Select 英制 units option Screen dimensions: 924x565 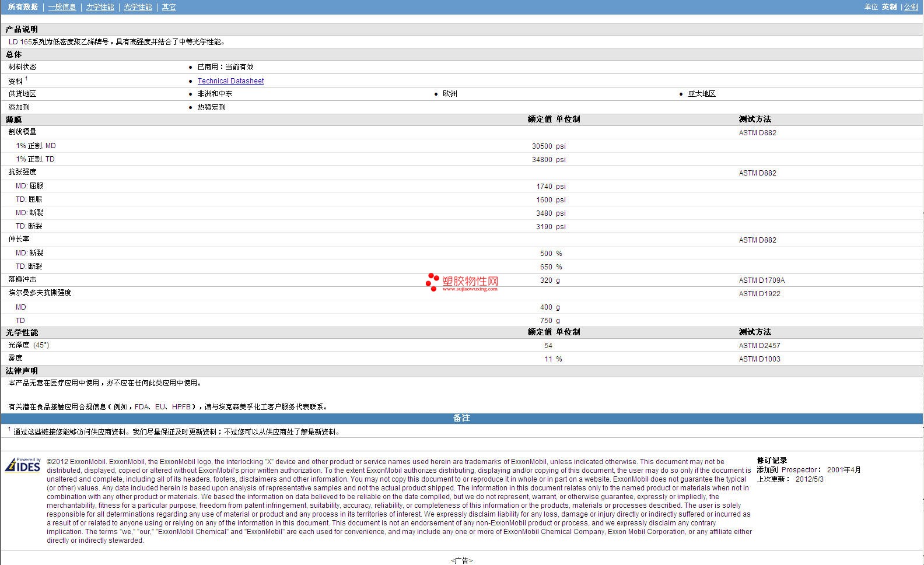889,7
